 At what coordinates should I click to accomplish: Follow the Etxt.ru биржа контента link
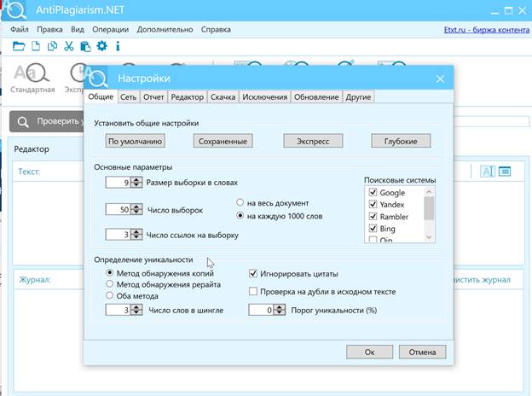click(x=487, y=30)
